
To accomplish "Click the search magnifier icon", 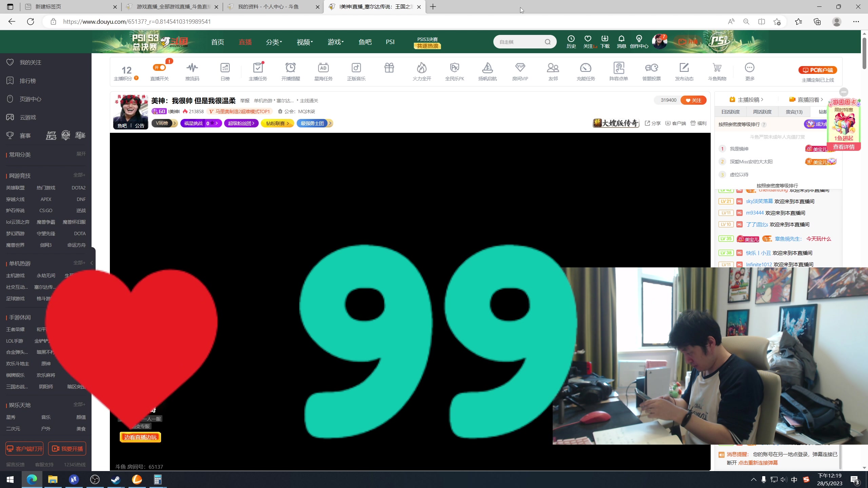I will pyautogui.click(x=548, y=42).
